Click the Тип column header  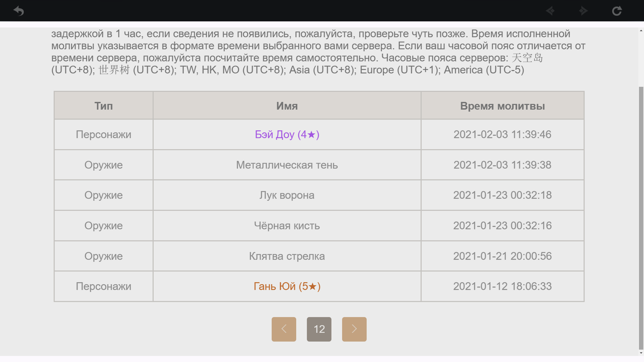103,106
